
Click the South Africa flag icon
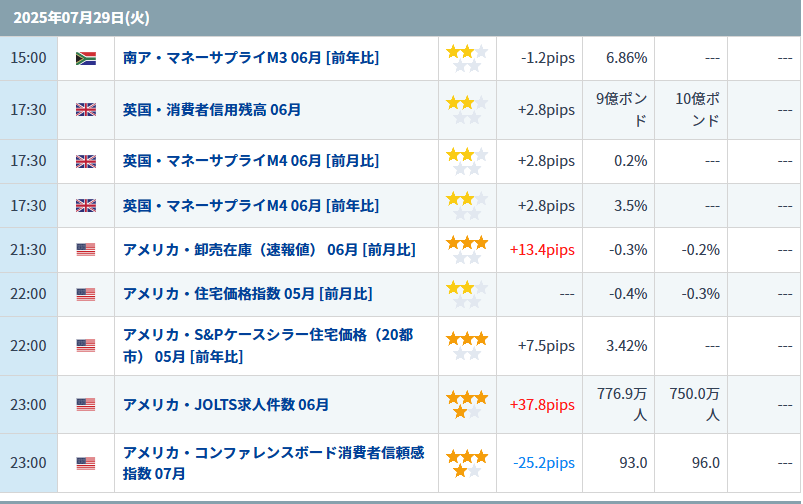[x=86, y=58]
